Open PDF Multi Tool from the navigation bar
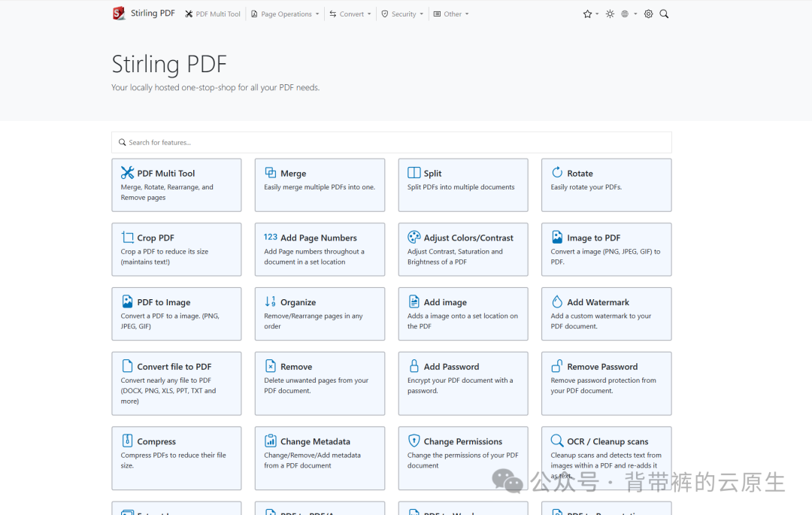The width and height of the screenshot is (812, 515). [x=213, y=14]
